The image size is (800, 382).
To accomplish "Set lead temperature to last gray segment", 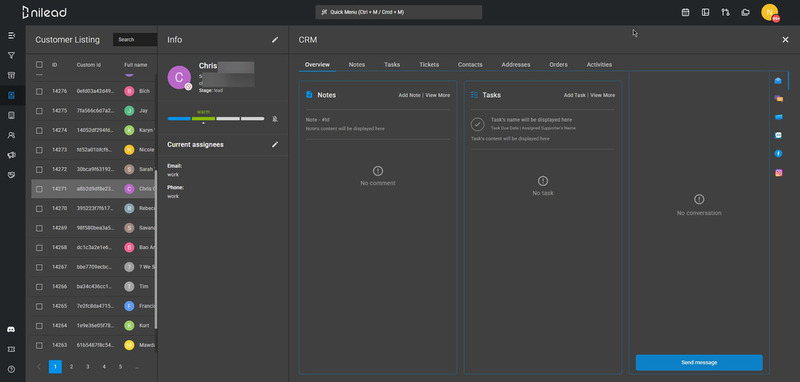I will (x=253, y=119).
